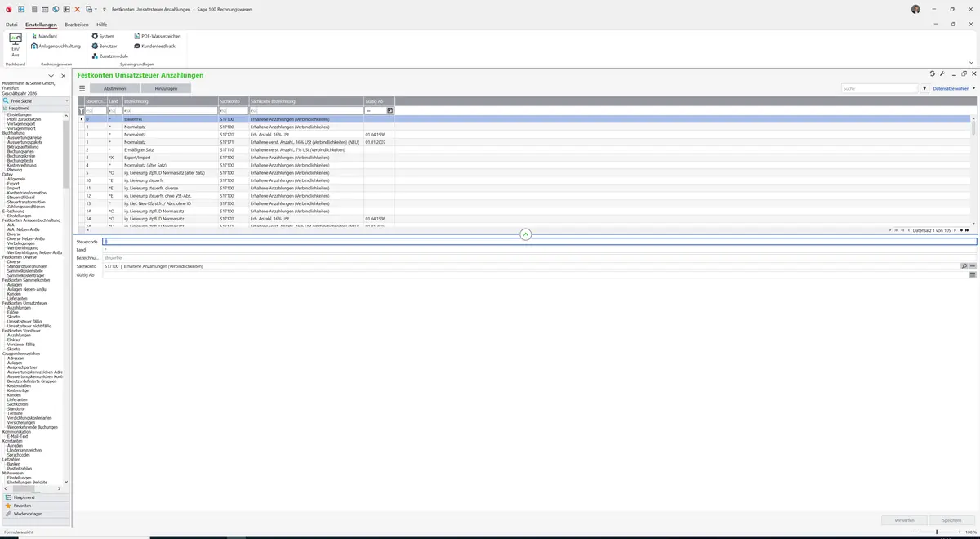Open the System settings gear
Screen dimensions: 980x539
tap(103, 37)
